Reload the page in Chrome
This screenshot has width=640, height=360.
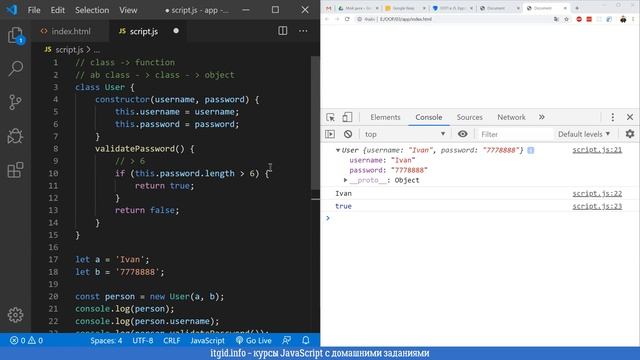(347, 19)
